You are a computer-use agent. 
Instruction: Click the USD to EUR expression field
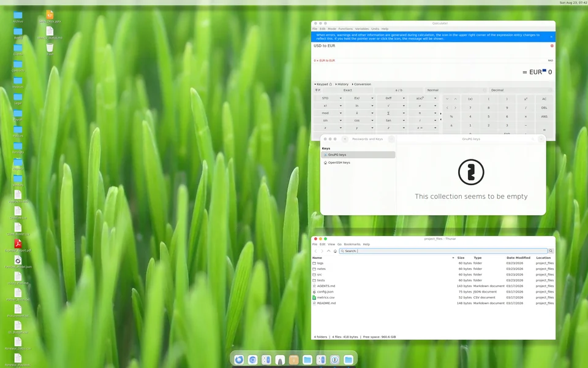coord(431,46)
